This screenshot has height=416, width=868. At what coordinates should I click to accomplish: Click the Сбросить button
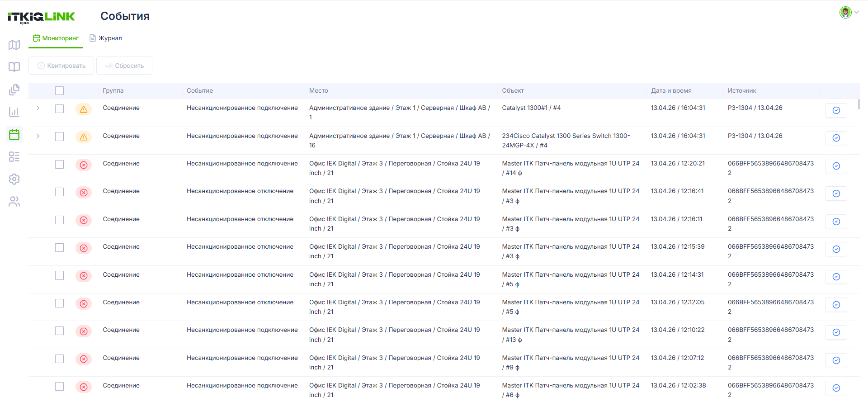(124, 66)
